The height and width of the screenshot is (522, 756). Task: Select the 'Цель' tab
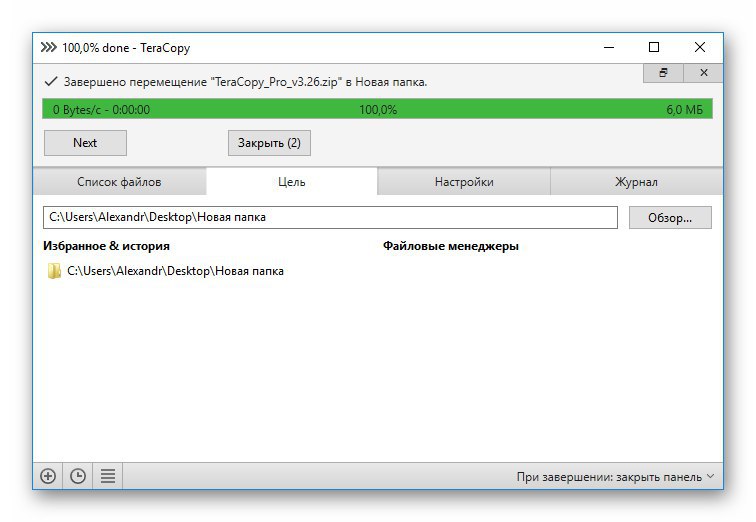pos(292,182)
